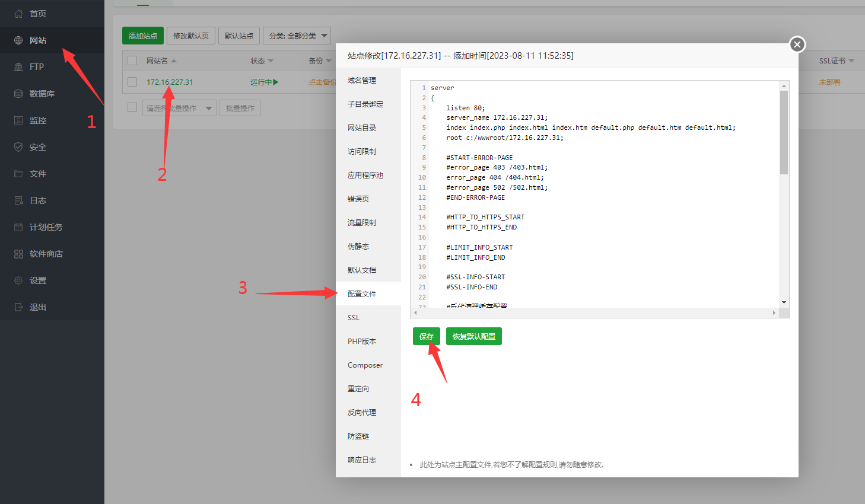Check the box for site 172.16.227.31

[132, 82]
